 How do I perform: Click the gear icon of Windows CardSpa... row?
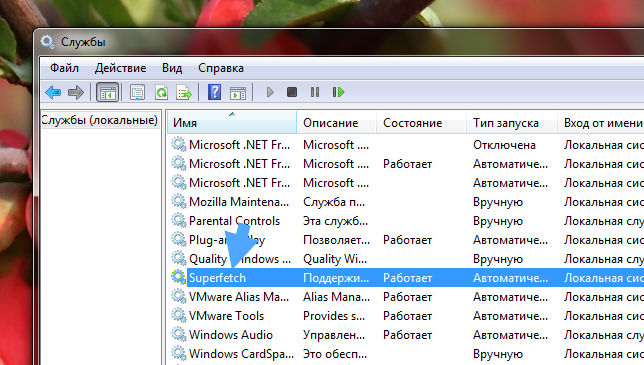[x=179, y=353]
